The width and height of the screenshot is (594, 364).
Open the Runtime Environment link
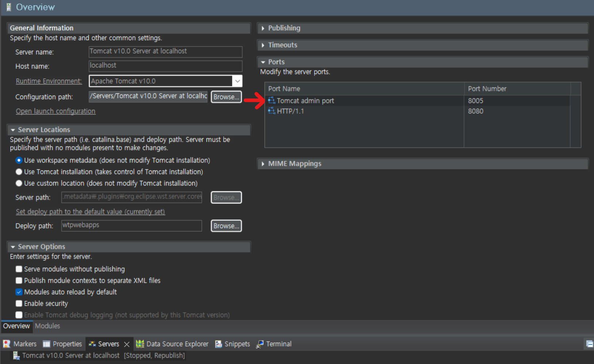[49, 81]
